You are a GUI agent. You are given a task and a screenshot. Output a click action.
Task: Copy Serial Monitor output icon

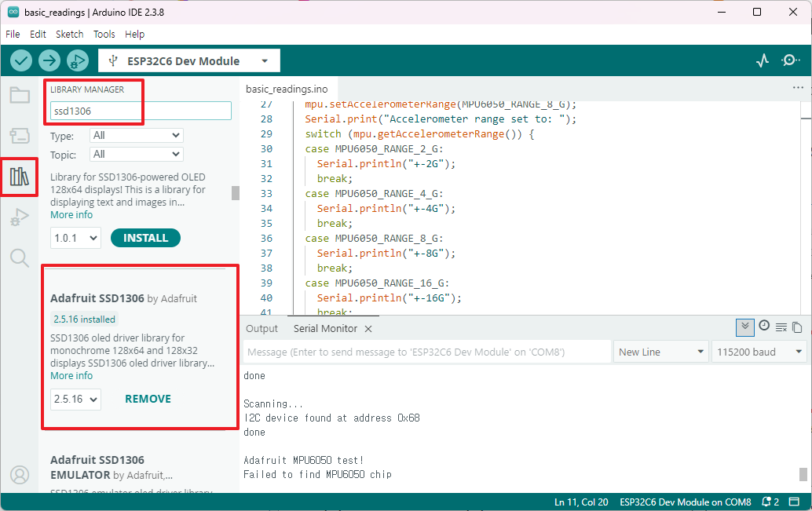click(797, 327)
